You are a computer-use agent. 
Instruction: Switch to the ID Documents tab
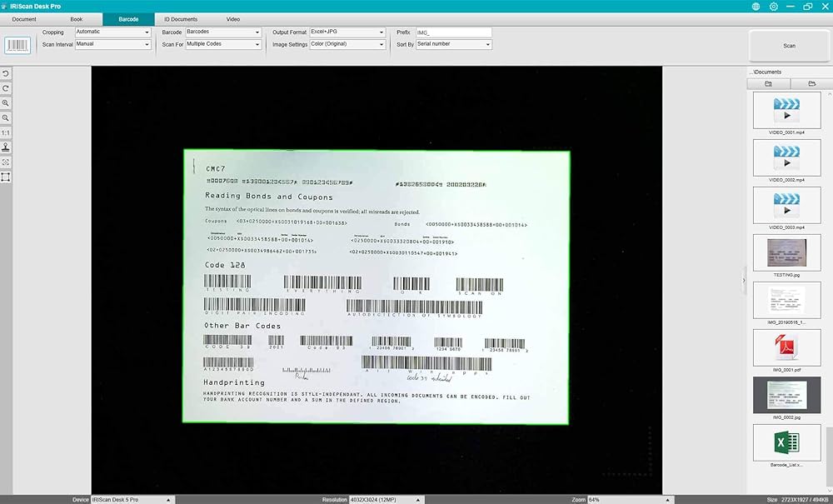(181, 18)
